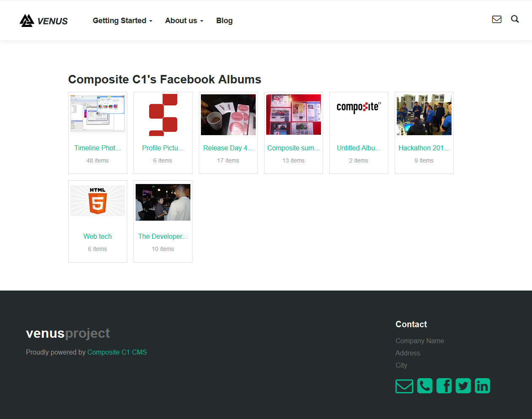
Task: Click the Venus logo in the header
Action: point(44,21)
